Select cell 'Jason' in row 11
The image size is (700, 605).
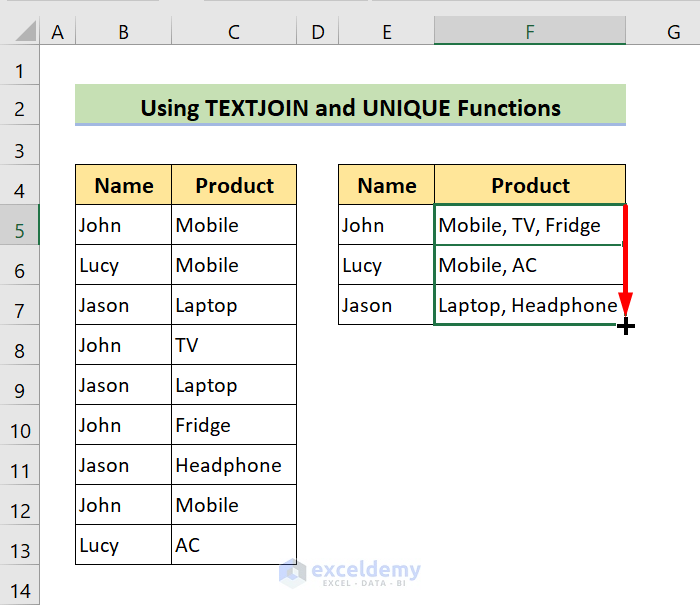[x=124, y=465]
